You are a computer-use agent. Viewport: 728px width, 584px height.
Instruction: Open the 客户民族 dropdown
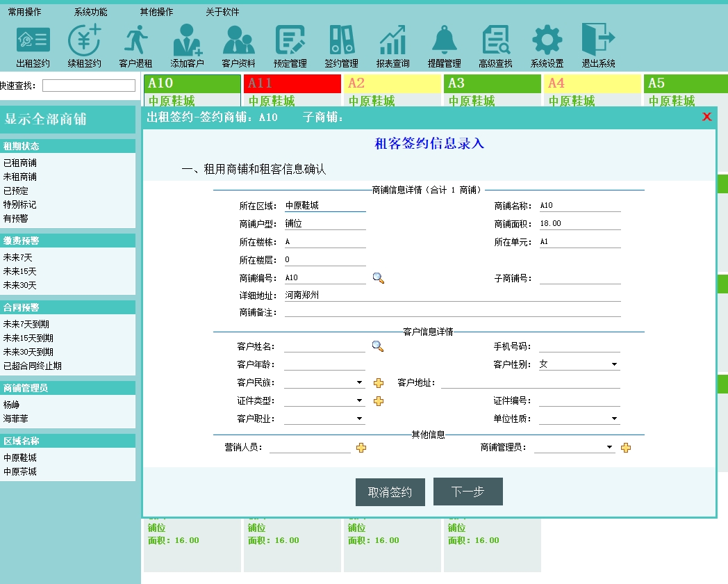coord(359,382)
